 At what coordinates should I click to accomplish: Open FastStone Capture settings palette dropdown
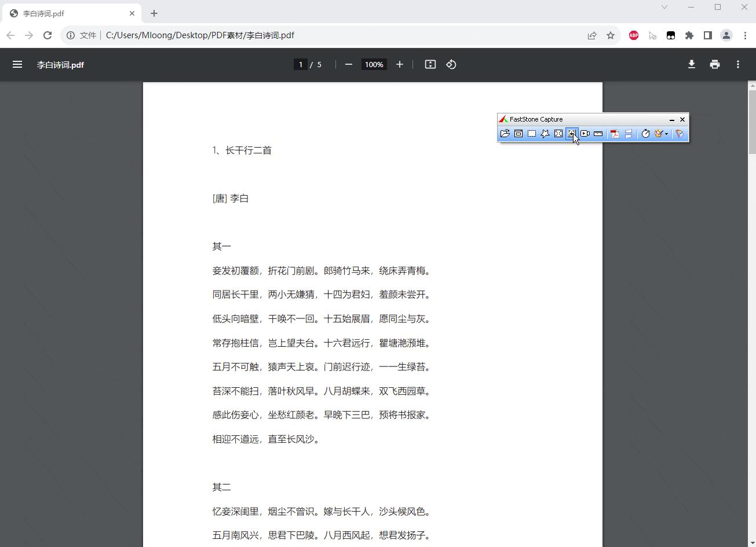tap(661, 134)
